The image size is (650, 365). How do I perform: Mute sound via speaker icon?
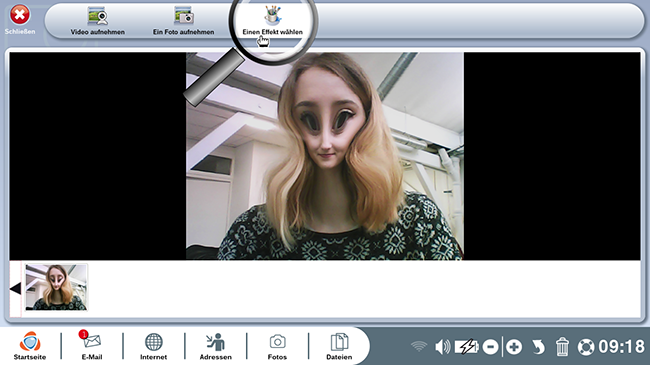442,347
